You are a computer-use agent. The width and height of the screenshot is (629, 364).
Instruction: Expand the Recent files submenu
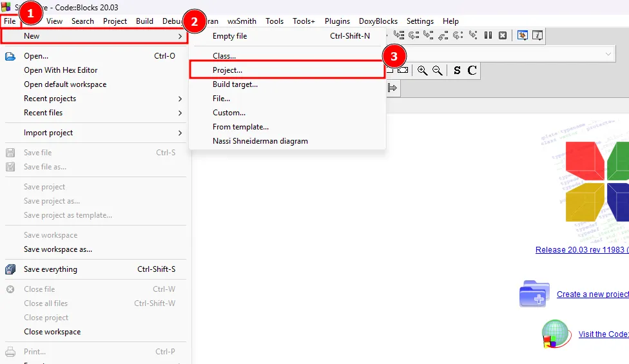[44, 113]
